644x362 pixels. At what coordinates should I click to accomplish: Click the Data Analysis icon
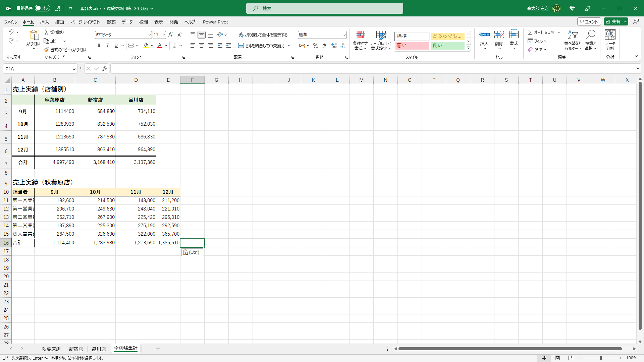pos(610,35)
